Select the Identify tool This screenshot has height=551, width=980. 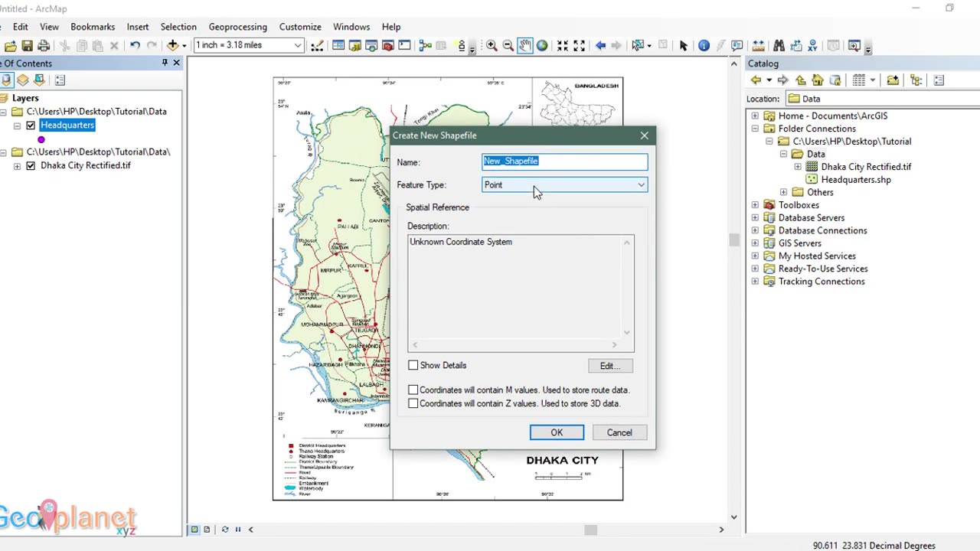point(704,46)
